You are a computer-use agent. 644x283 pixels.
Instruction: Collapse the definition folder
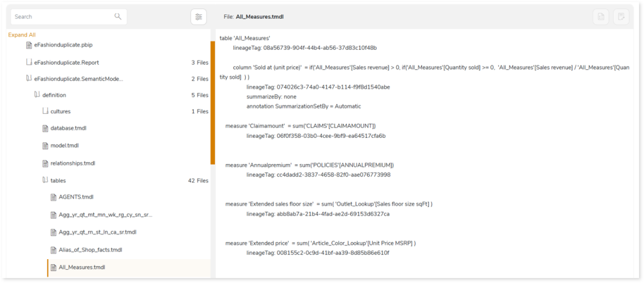36,95
